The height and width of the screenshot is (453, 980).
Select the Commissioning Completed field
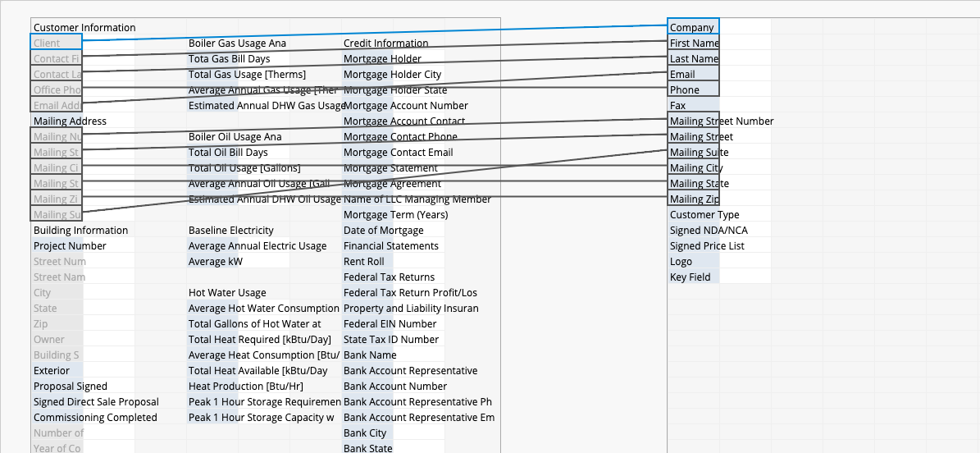point(95,417)
